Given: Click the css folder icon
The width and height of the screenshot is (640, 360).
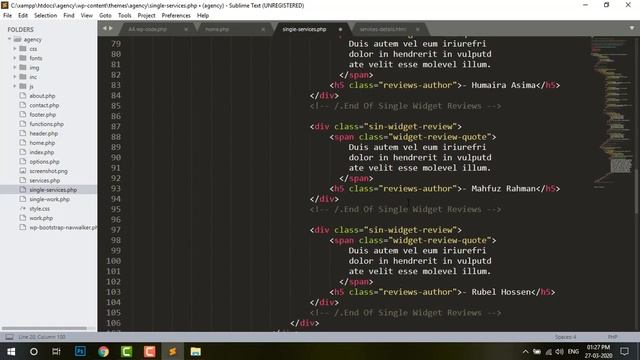Looking at the screenshot, I should 23,49.
